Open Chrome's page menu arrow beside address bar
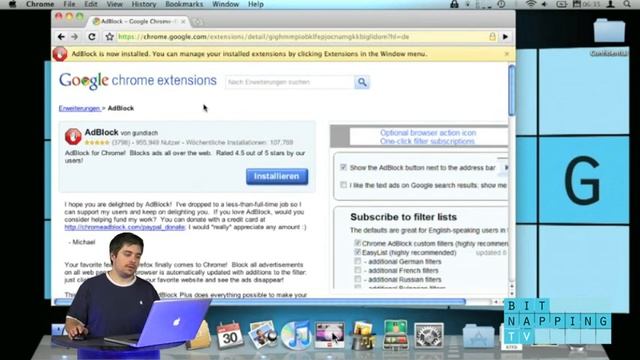Image resolution: width=640 pixels, height=360 pixels. click(x=506, y=37)
